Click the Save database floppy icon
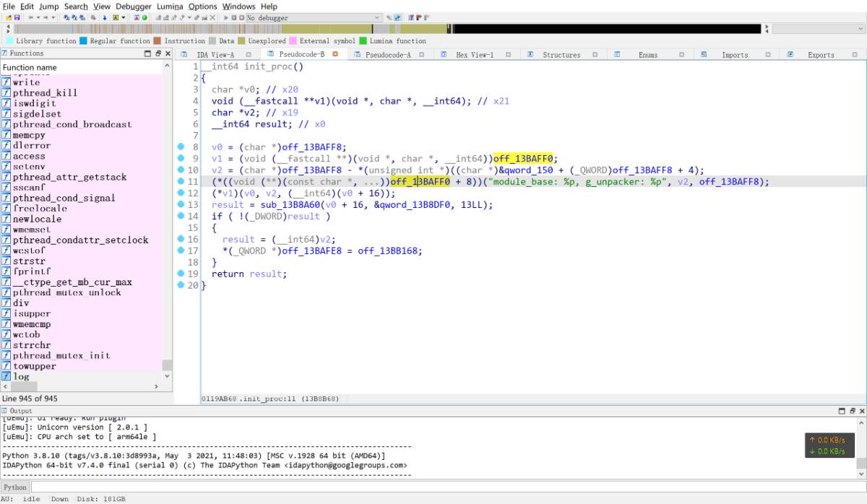 [x=17, y=17]
